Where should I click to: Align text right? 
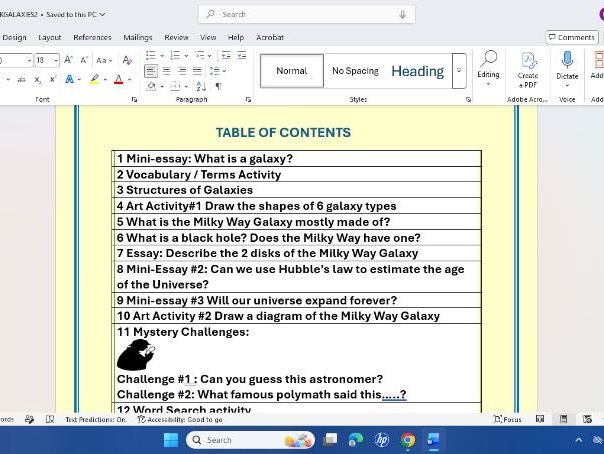[x=182, y=71]
